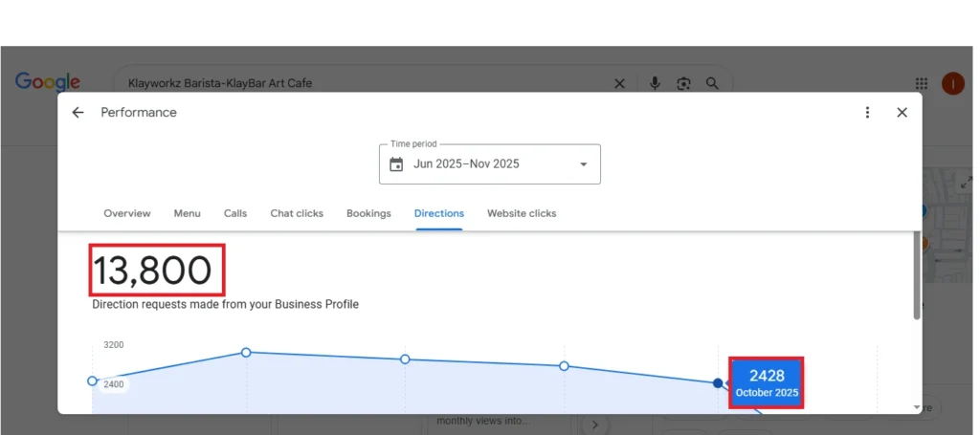The image size is (980, 435).
Task: Click the next chevron behind the dialog
Action: (x=594, y=425)
